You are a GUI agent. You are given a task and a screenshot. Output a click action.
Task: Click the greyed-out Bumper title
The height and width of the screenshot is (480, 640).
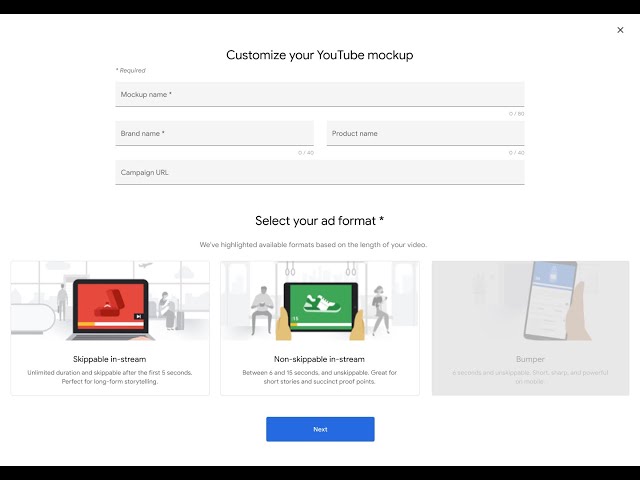(530, 359)
